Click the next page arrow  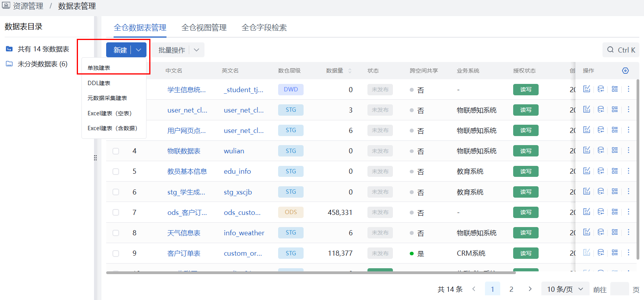point(530,289)
